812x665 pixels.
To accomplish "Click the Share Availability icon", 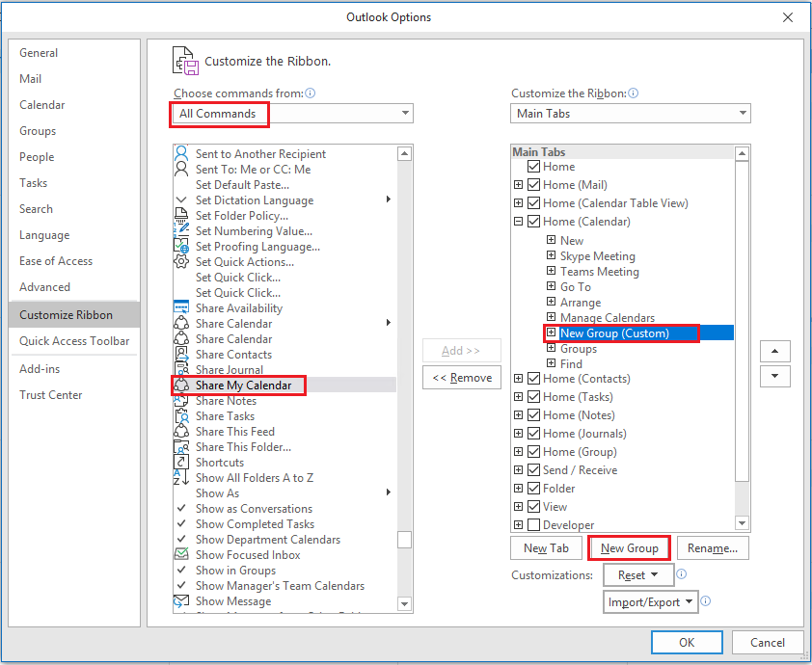I will pos(181,307).
